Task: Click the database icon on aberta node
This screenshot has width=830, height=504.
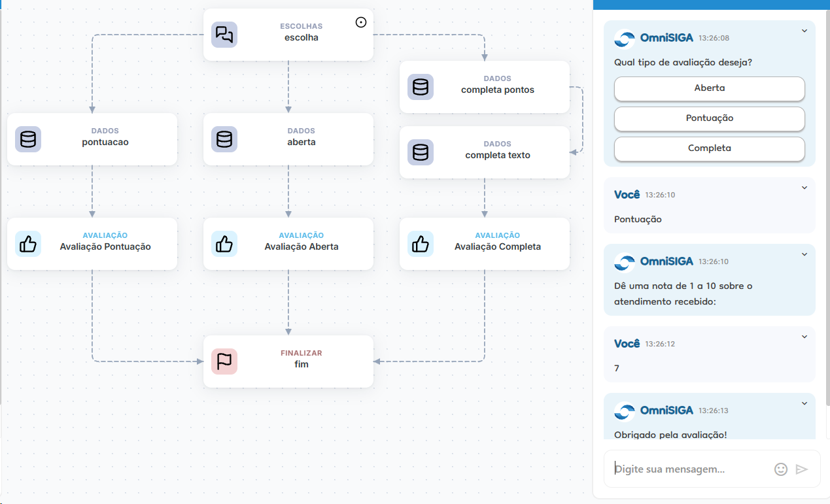Action: pyautogui.click(x=224, y=139)
